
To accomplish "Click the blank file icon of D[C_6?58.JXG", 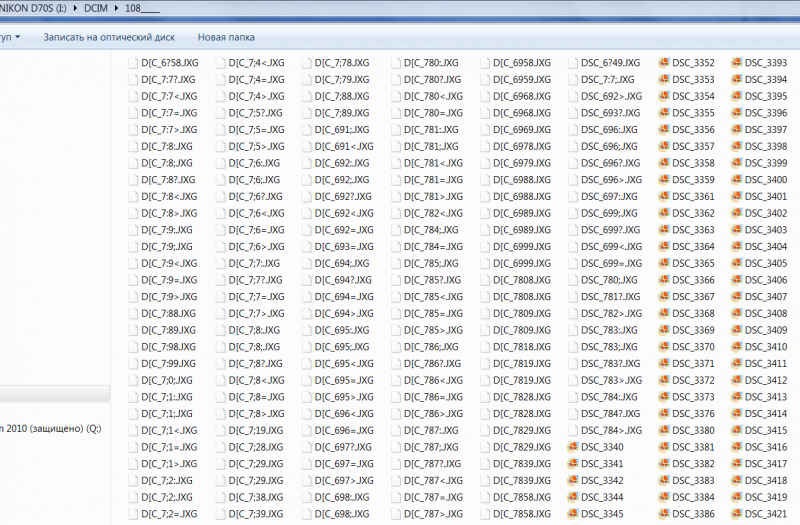I will point(133,63).
